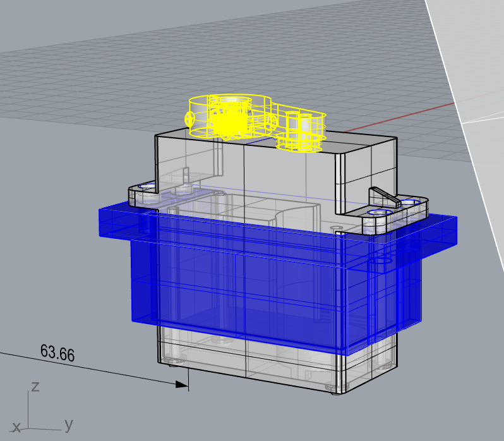
Task: Click the Z label of axis icon
Action: [x=35, y=386]
